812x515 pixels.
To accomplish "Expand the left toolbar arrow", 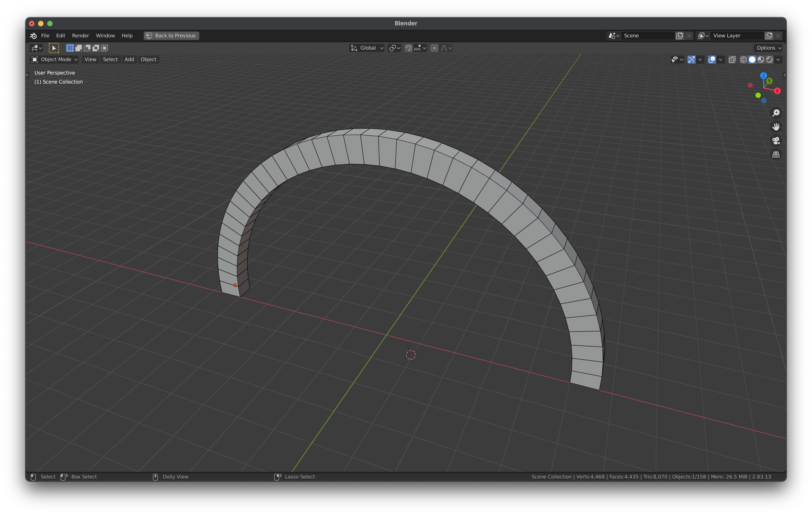I will pyautogui.click(x=27, y=75).
